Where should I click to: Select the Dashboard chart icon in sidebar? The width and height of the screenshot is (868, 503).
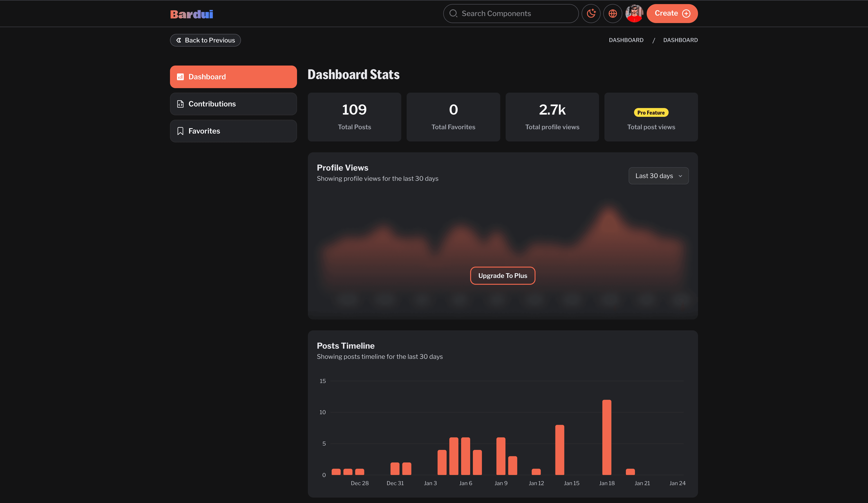(x=180, y=76)
